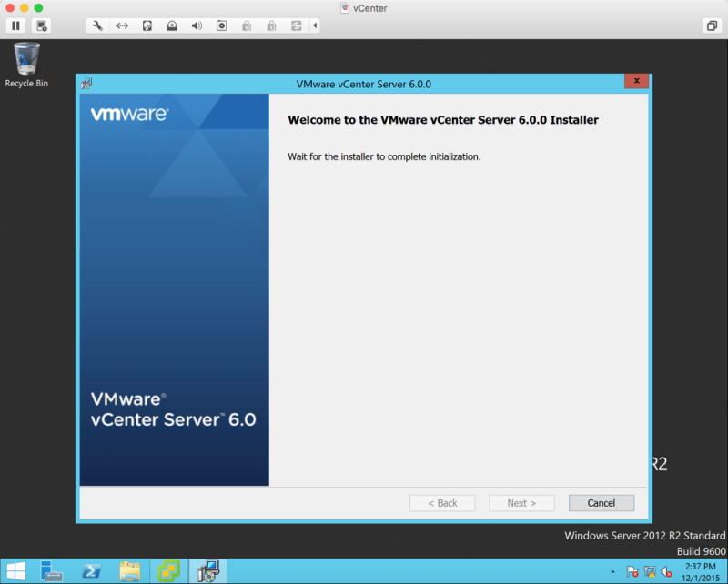Pause the virtual machine

16,25
